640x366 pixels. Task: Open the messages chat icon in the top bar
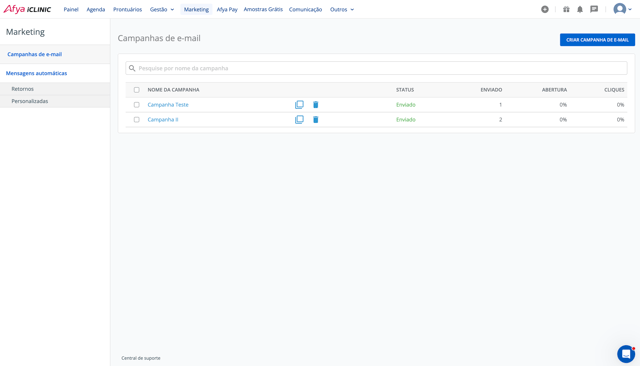pyautogui.click(x=594, y=9)
